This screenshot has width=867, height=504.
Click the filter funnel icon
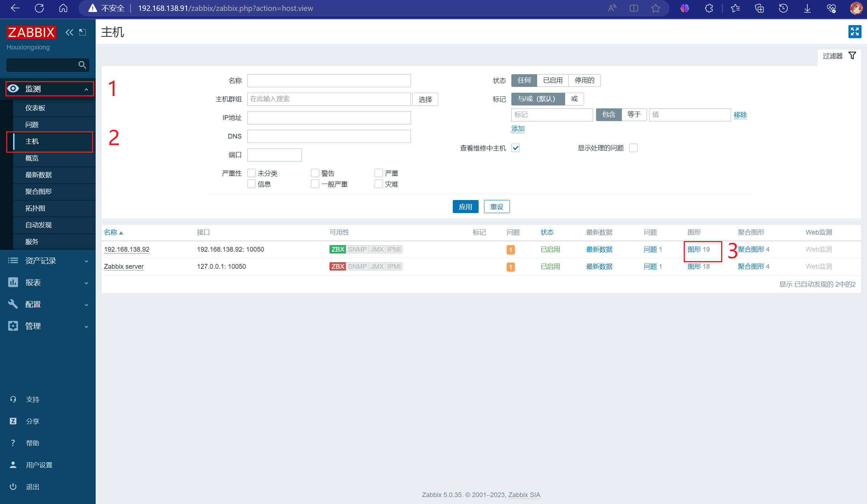[852, 56]
